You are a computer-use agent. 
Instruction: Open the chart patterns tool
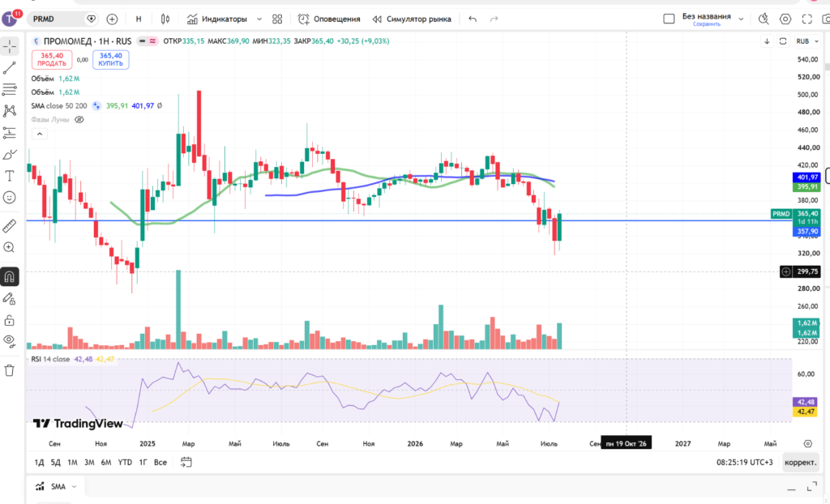point(10,111)
